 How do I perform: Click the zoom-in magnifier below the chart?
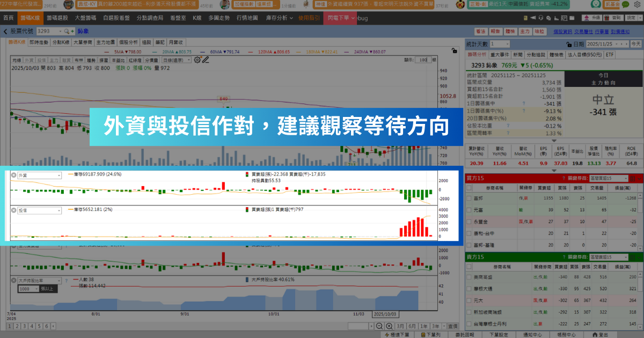390,326
